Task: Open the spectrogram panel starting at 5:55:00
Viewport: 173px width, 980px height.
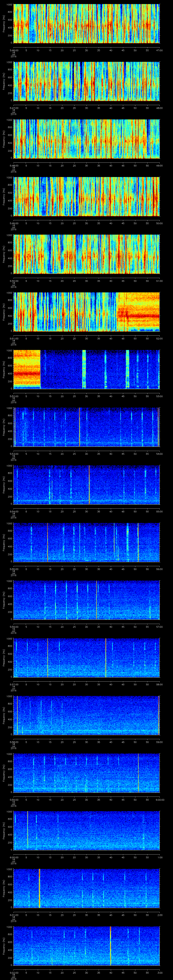Action: pyautogui.click(x=87, y=543)
